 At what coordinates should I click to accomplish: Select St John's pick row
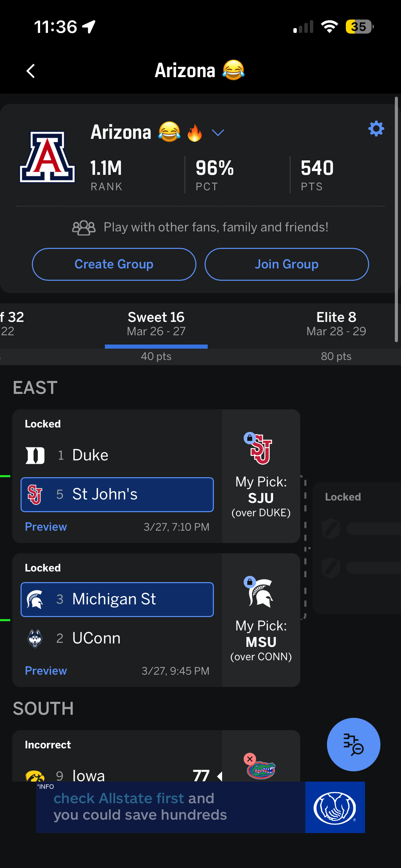point(117,494)
